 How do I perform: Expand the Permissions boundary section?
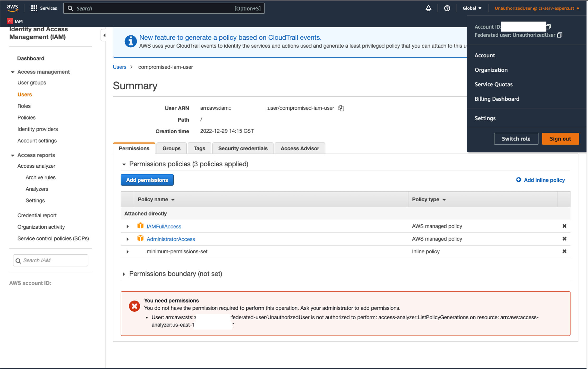tap(124, 274)
